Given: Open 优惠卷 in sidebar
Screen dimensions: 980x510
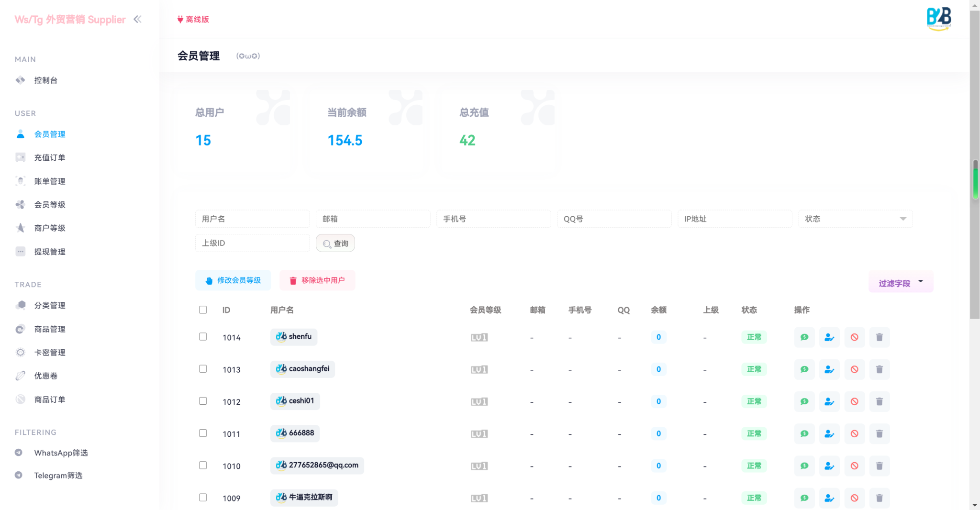Looking at the screenshot, I should [45, 376].
